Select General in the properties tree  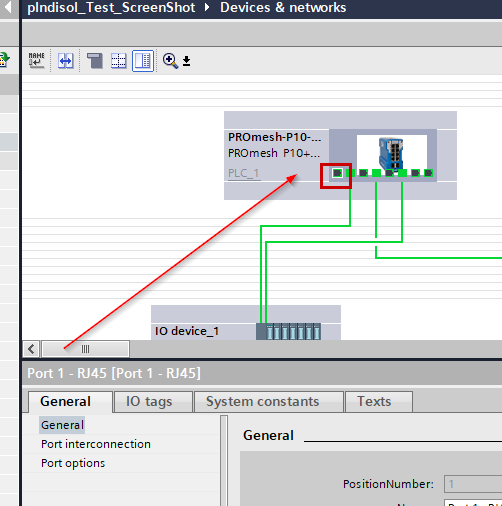(62, 425)
